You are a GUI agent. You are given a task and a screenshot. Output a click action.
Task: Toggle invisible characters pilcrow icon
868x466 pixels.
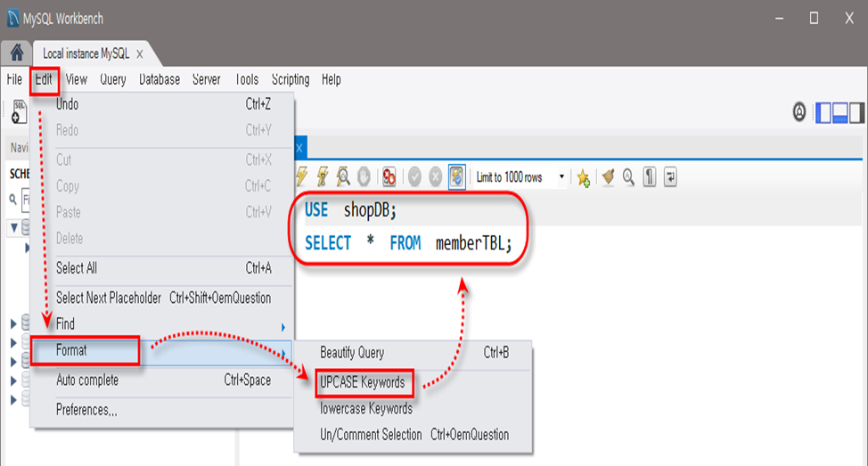coord(650,177)
